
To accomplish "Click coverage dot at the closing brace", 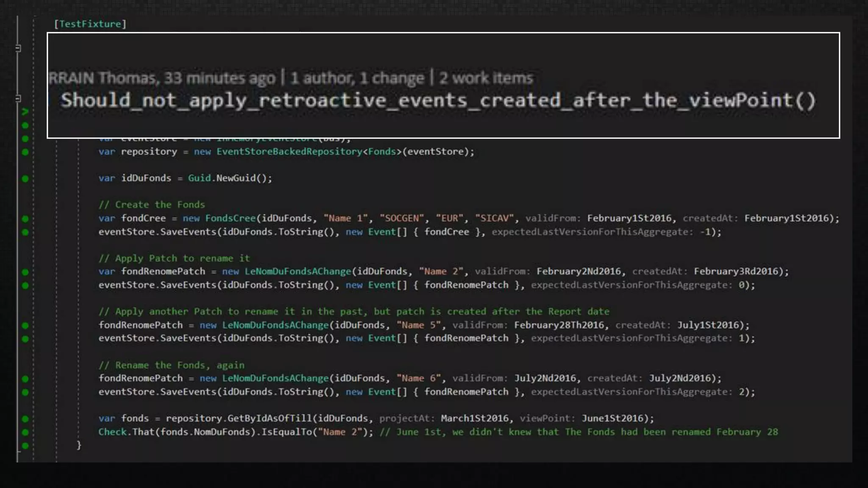I will tap(25, 446).
